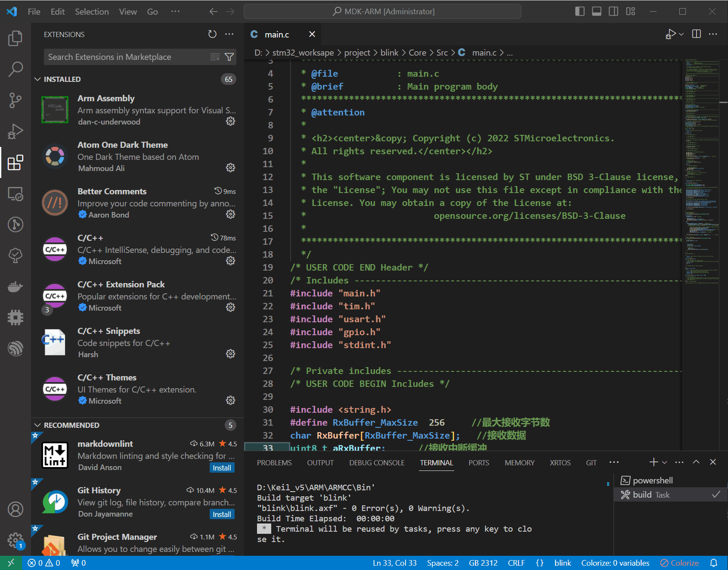Open Spaces: 2 indentation settings
This screenshot has width=728, height=570.
[443, 563]
